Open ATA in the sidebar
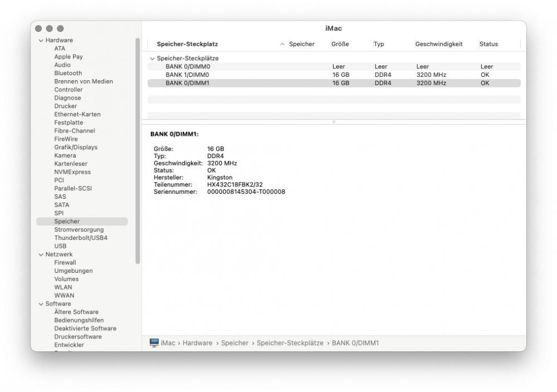 coord(60,48)
